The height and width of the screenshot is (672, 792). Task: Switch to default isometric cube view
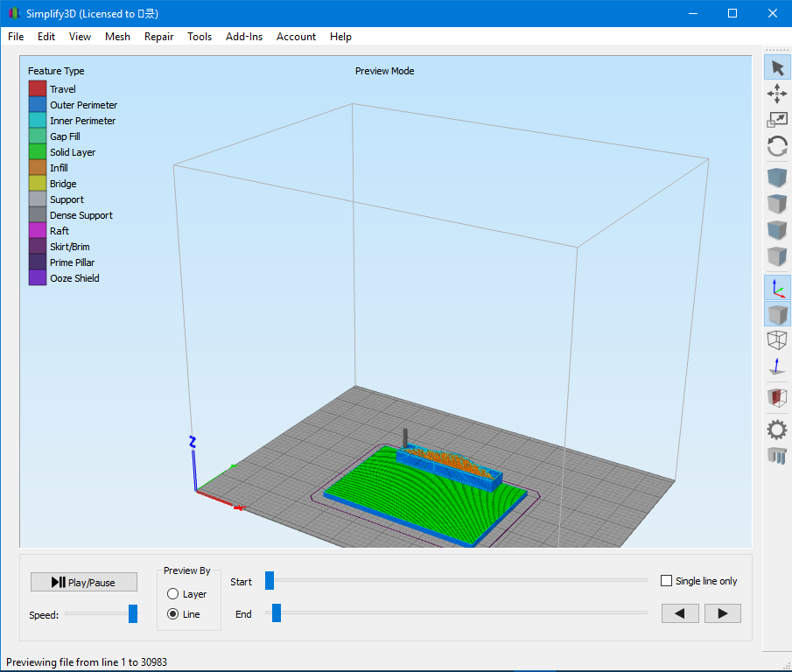pyautogui.click(x=777, y=178)
